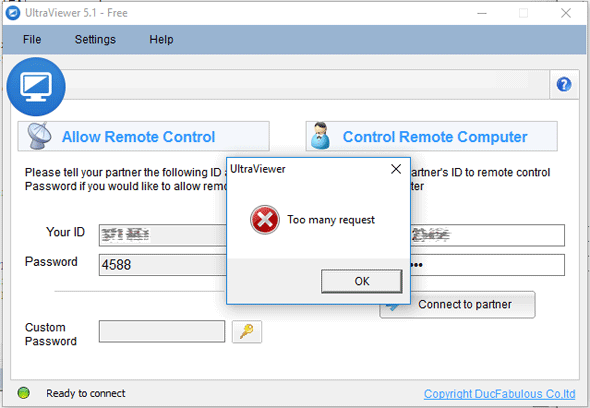Image resolution: width=590 pixels, height=408 pixels.
Task: Close the Too many request dialog
Action: point(396,169)
